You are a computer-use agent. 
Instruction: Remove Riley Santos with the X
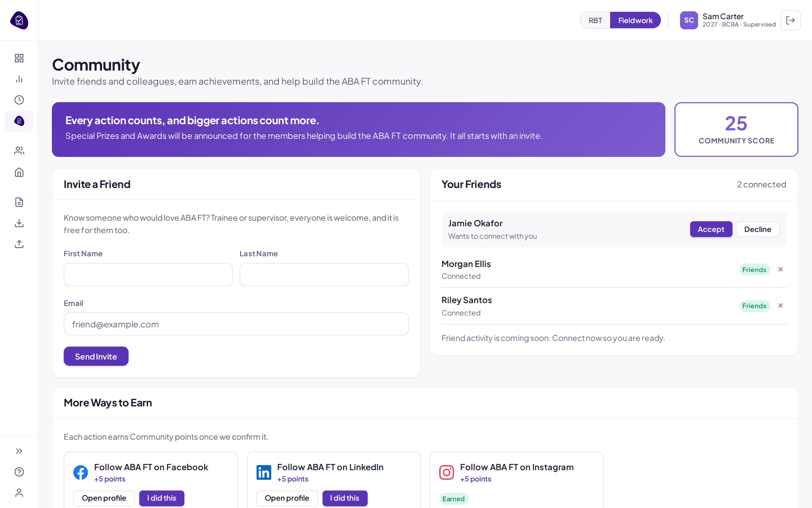780,305
